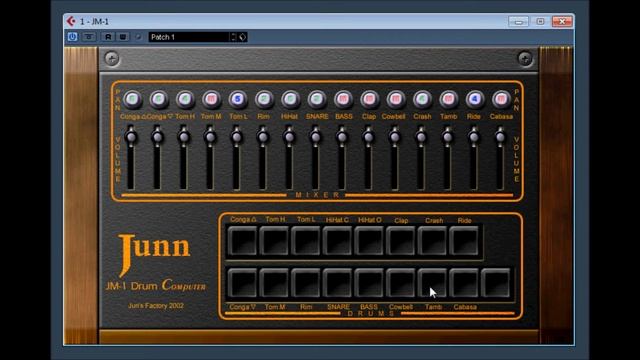Trigger the HiHat O drum pad
Screen dimensions: 640x360
[369, 241]
